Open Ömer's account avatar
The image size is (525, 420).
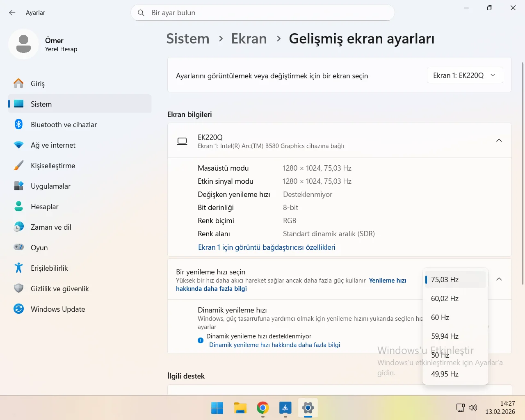click(x=23, y=44)
